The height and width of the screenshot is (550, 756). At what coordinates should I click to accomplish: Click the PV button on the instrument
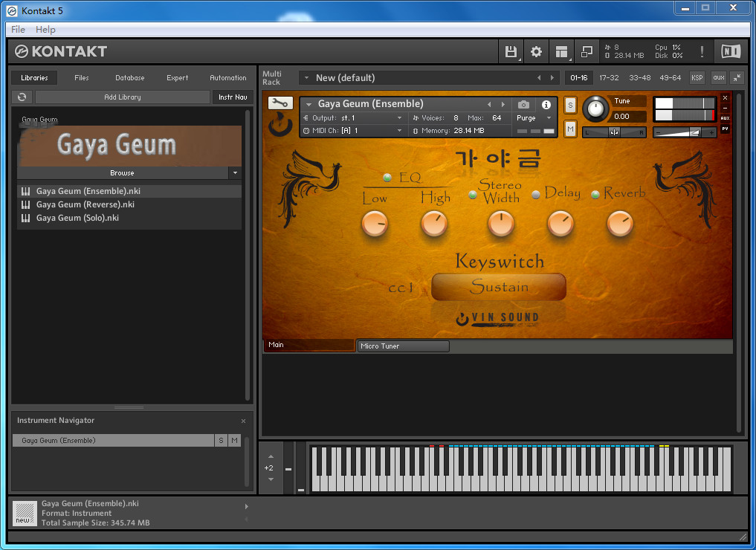point(725,129)
